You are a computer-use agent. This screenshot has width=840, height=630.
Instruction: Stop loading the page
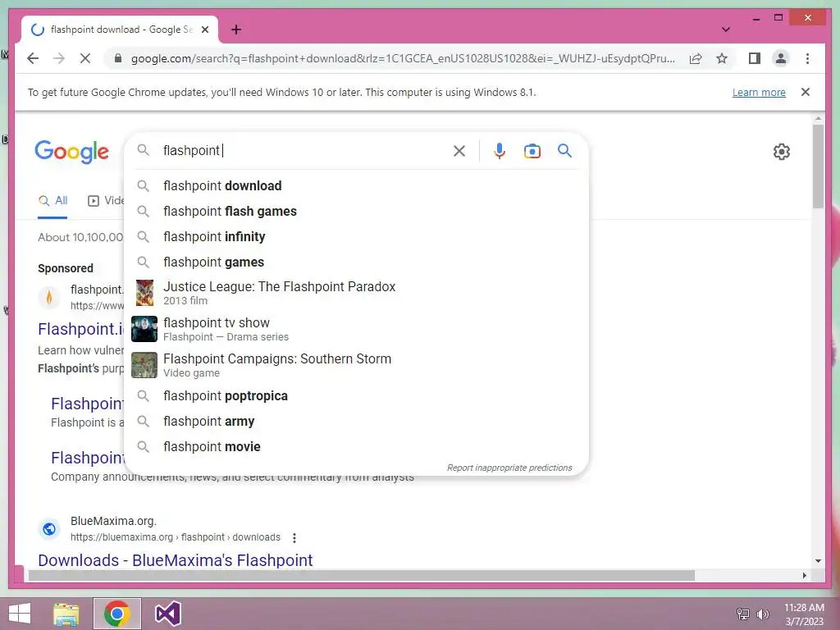85,58
